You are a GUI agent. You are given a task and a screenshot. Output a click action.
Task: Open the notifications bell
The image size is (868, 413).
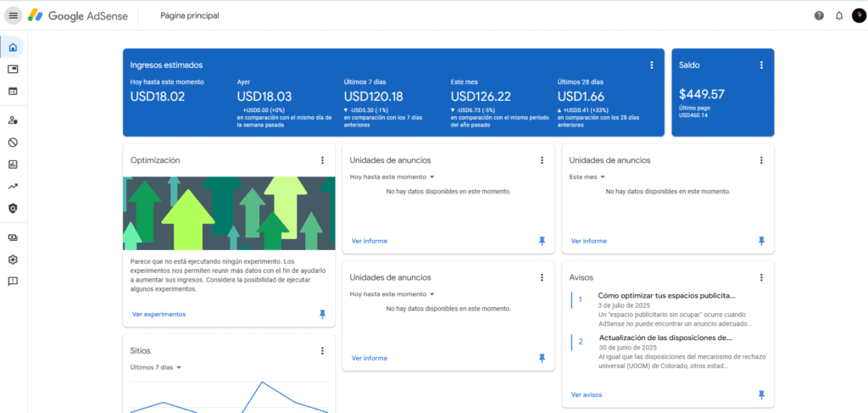[x=839, y=15]
